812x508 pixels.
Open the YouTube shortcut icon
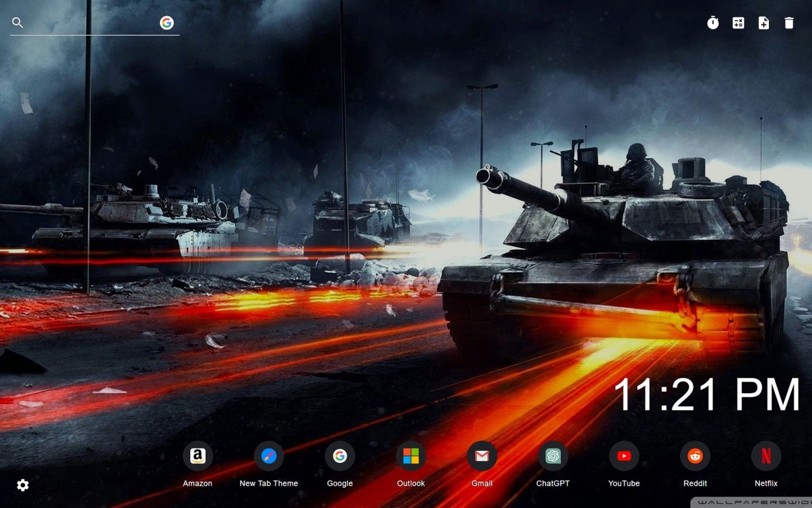click(624, 456)
